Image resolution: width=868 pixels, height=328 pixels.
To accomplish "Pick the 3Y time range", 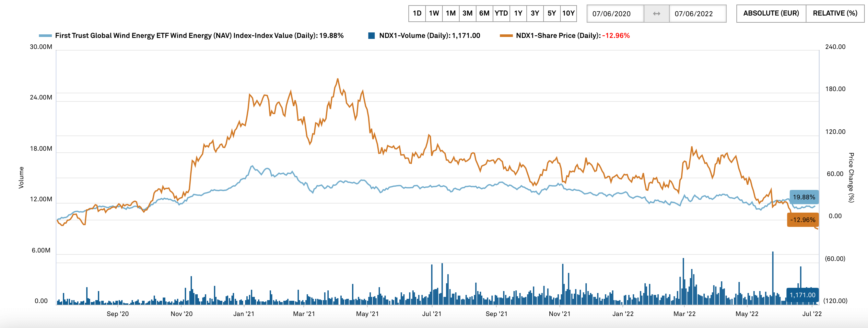I will click(x=535, y=14).
